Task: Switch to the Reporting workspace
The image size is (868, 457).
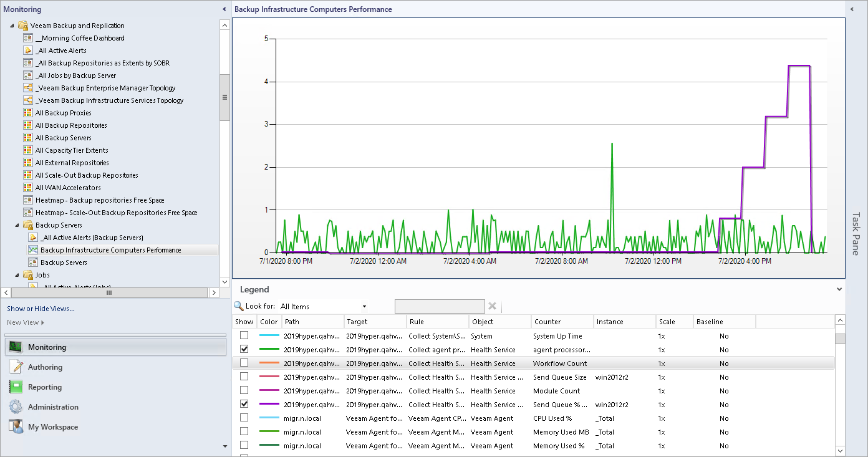Action: pyautogui.click(x=115, y=387)
